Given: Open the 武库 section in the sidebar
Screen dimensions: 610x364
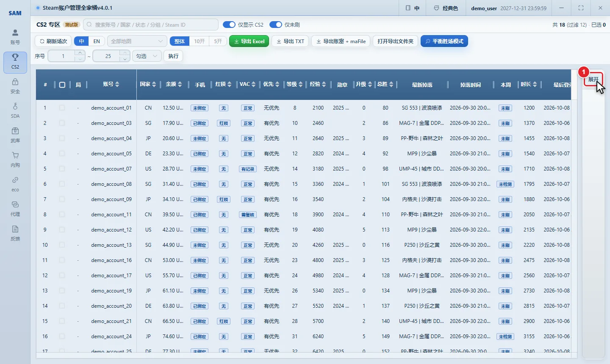Looking at the screenshot, I should click(15, 135).
